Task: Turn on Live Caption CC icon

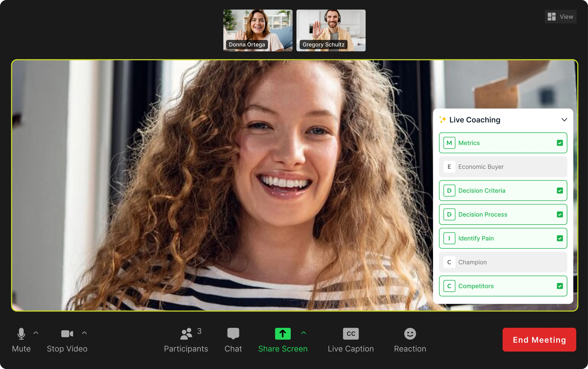Action: click(351, 334)
